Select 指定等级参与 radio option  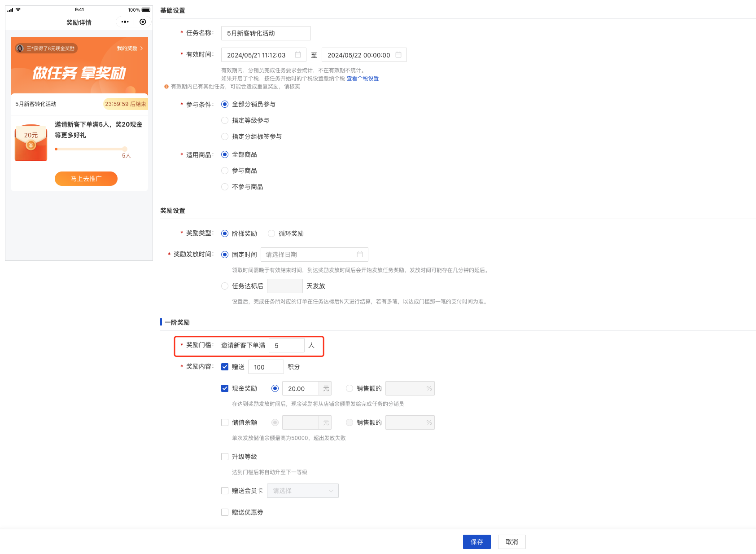coord(225,120)
